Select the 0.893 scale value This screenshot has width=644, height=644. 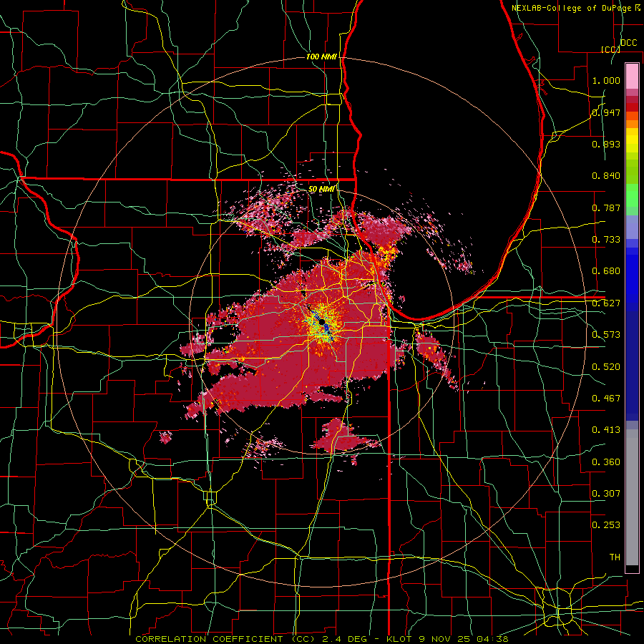[x=606, y=144]
